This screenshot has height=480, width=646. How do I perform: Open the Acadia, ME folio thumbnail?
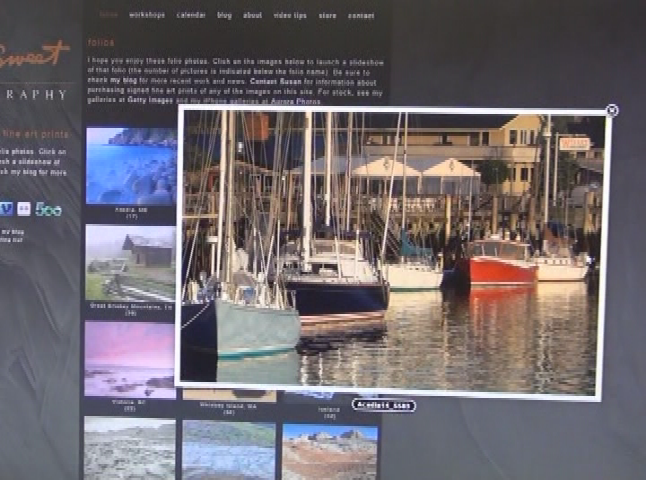(x=131, y=166)
